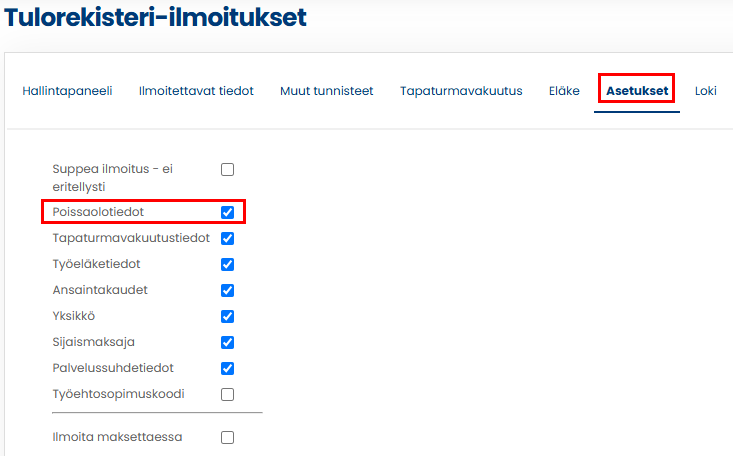
Task: Tick the Ilmoita maksettaessa checkbox
Action: (x=227, y=437)
